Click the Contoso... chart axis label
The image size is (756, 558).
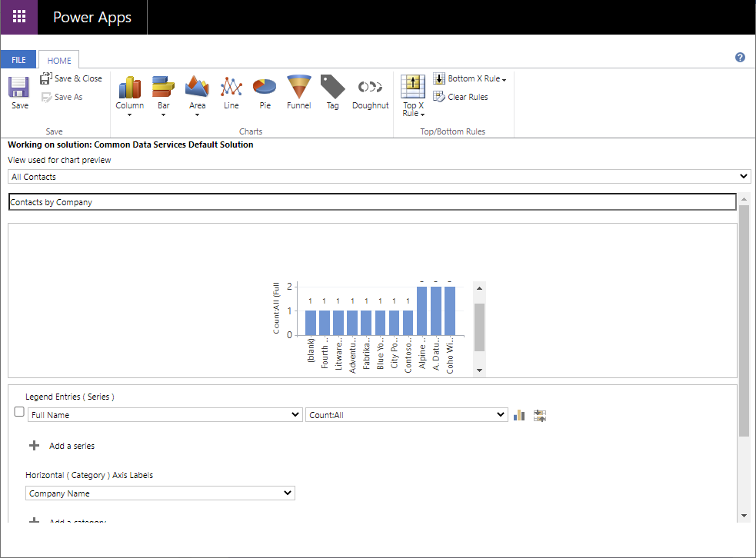408,356
